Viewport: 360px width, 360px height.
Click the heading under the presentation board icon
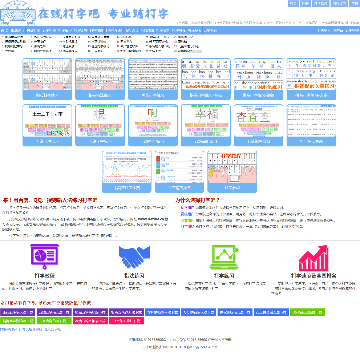pyautogui.click(x=45, y=276)
